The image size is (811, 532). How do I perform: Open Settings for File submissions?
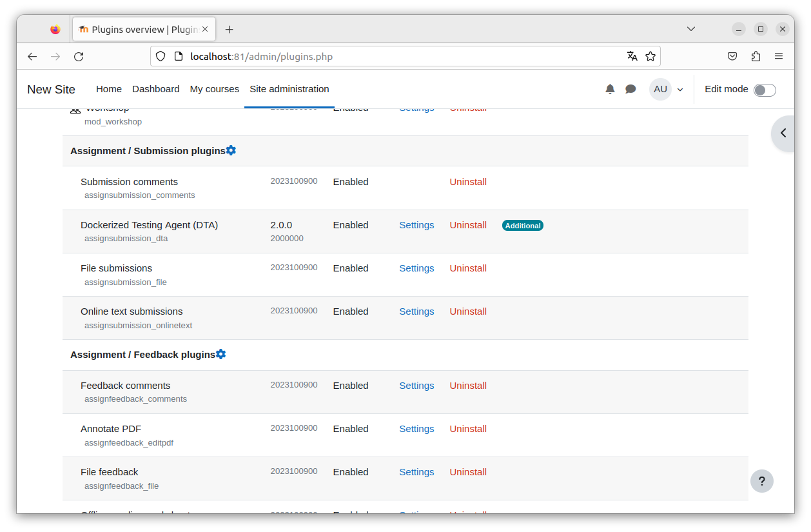416,268
